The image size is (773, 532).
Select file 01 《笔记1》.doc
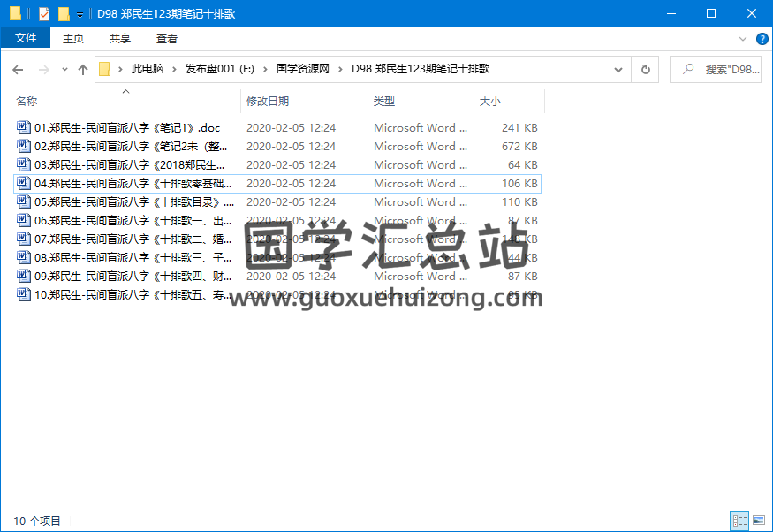point(127,128)
